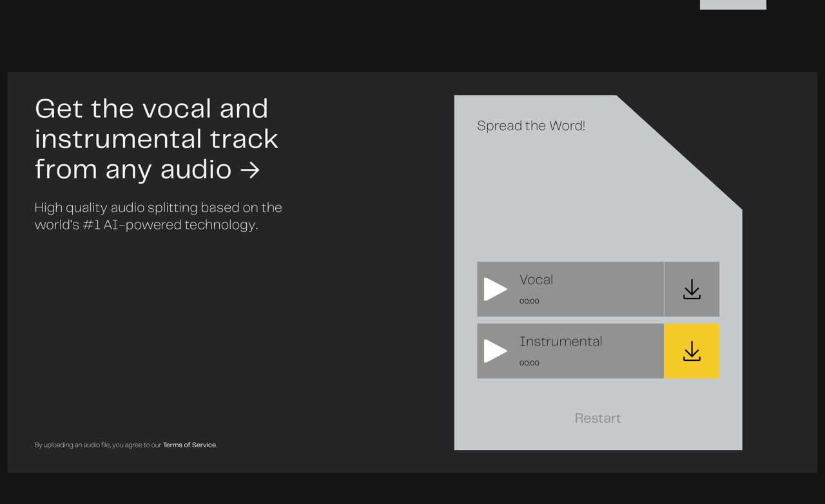Click the Instrumental track 00:00 timestamp
This screenshot has width=825, height=504.
(x=529, y=363)
